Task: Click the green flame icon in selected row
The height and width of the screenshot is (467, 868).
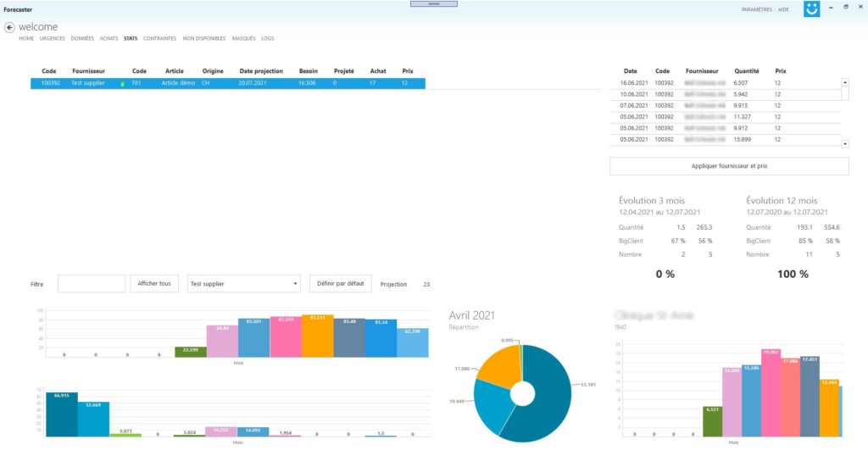Action: point(122,84)
